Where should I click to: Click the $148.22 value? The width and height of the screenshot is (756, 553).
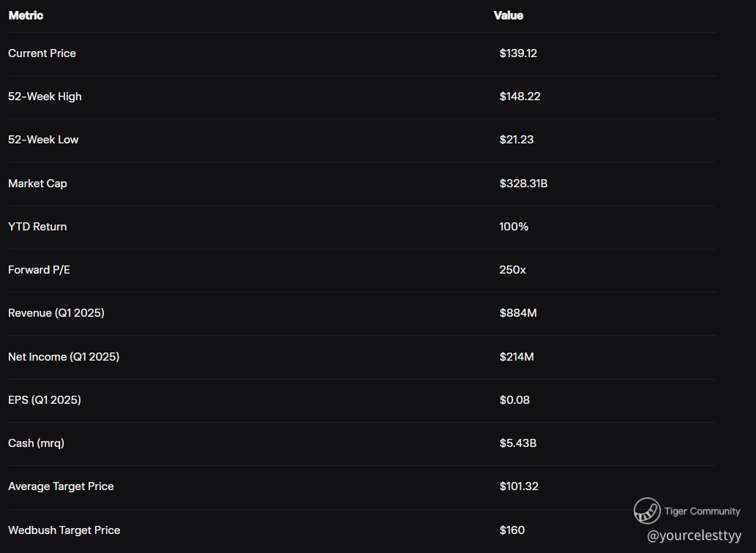tap(520, 97)
